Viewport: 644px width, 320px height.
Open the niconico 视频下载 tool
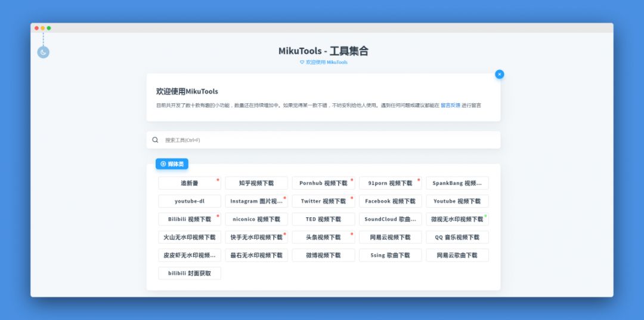pos(256,219)
